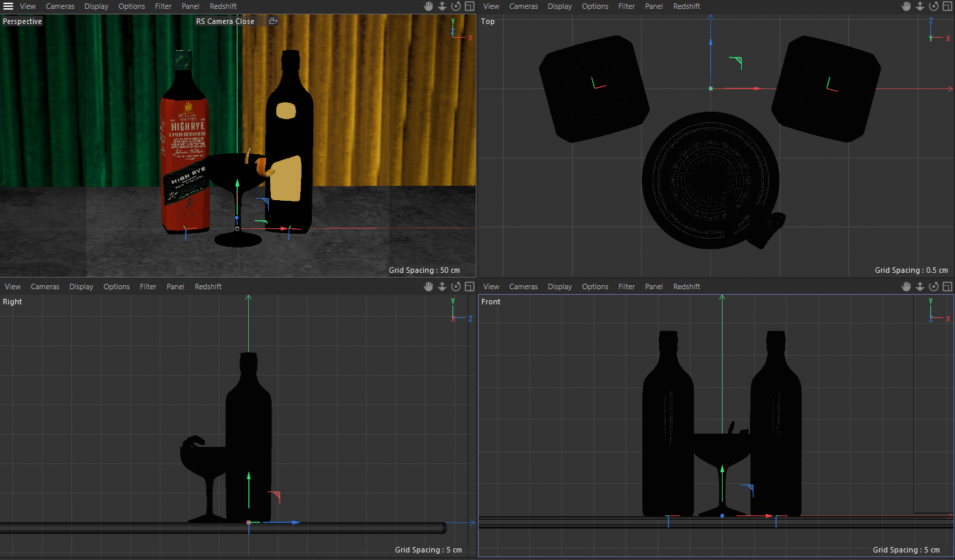Open Redshift menu in Right viewport
The image size is (955, 560).
click(208, 287)
